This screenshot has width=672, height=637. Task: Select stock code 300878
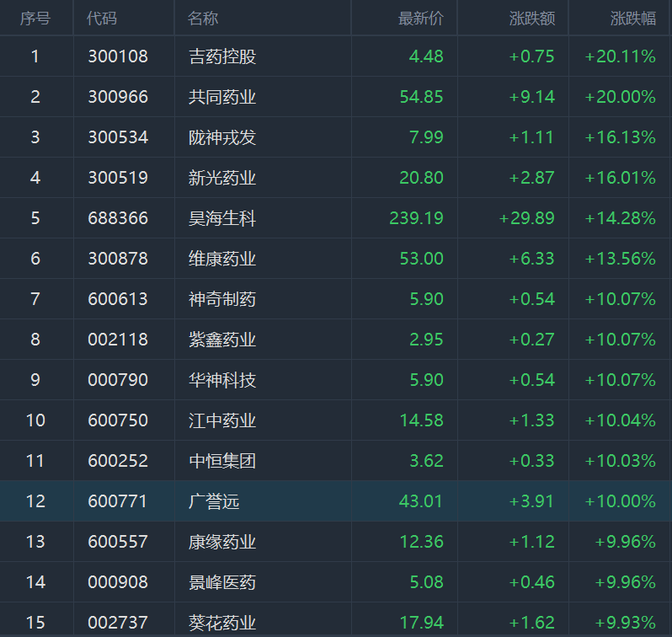point(118,259)
